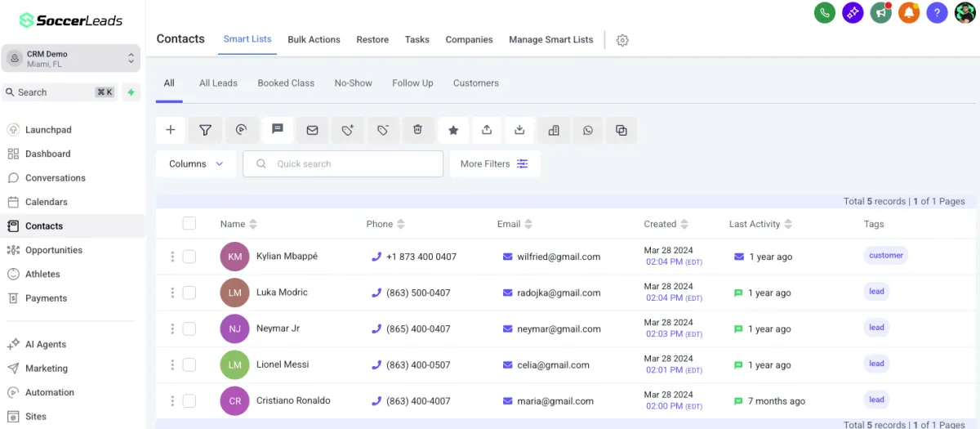
Task: Check the Neymar Jr row checkbox
Action: coord(189,328)
